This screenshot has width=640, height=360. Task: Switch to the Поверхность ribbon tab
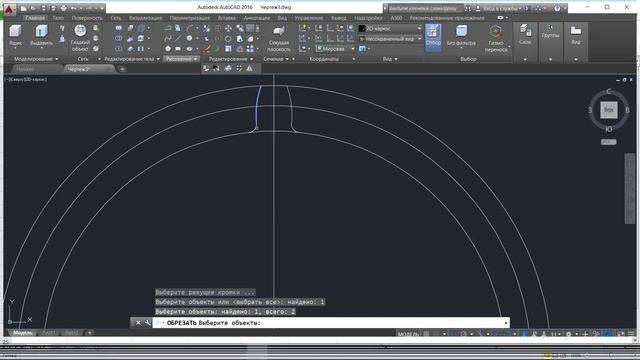[x=87, y=18]
